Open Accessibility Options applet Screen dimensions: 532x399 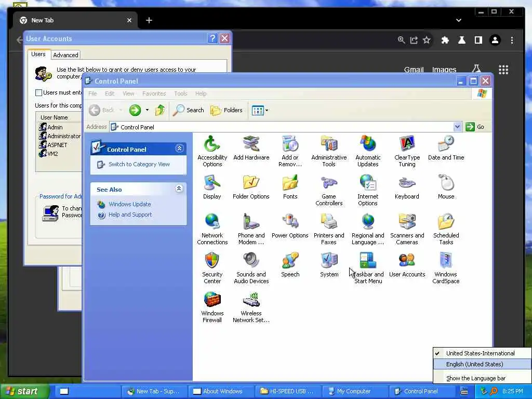[x=212, y=151]
